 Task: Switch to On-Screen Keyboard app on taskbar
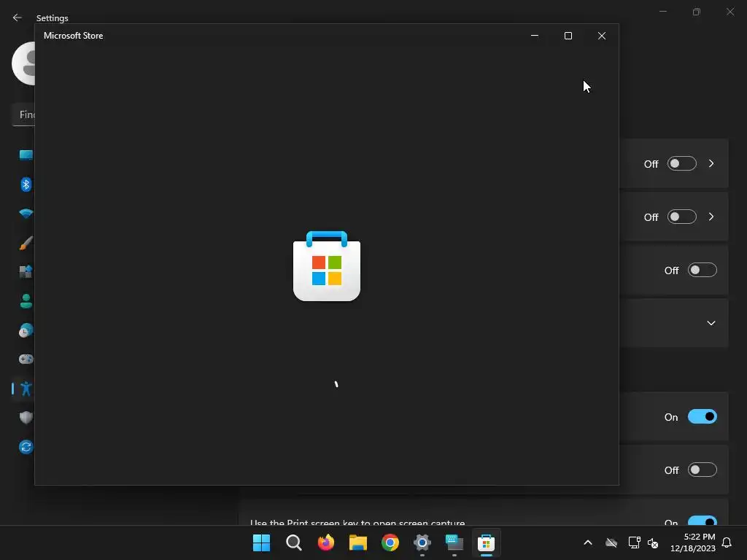[454, 542]
